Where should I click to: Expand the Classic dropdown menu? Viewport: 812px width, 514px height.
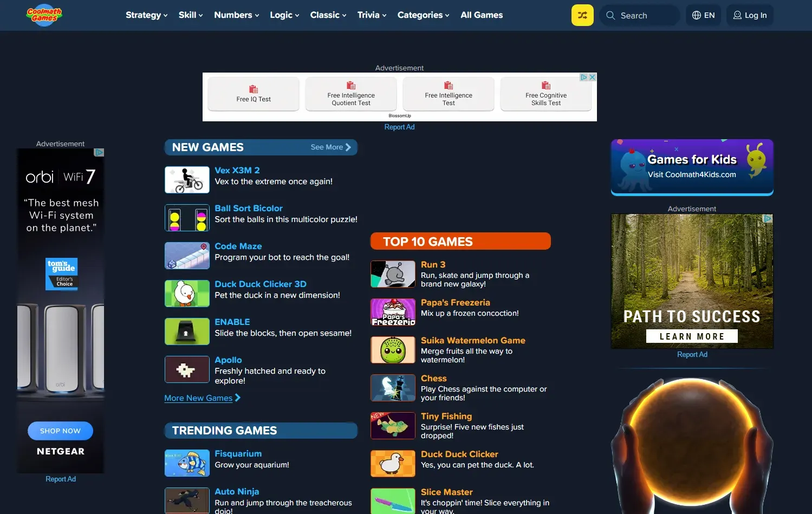coord(328,15)
